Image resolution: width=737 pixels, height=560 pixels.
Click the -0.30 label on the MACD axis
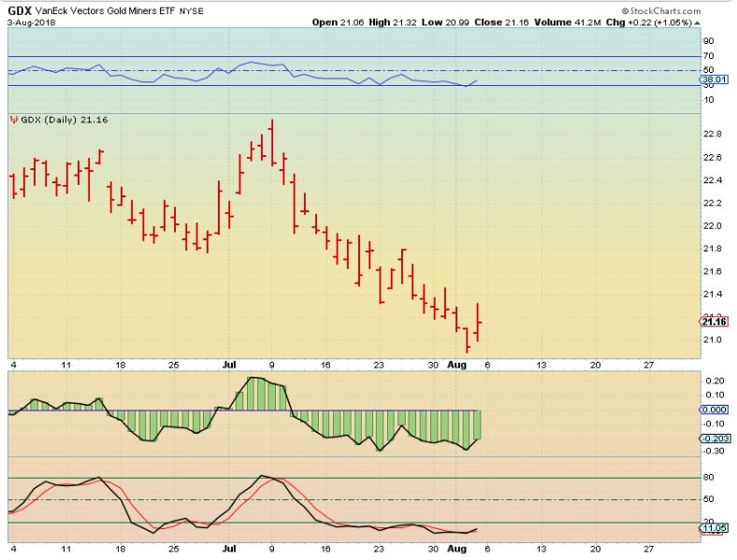714,451
